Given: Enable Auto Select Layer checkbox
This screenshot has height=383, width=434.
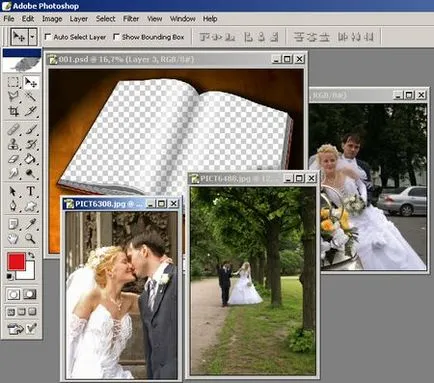Looking at the screenshot, I should click(x=48, y=37).
